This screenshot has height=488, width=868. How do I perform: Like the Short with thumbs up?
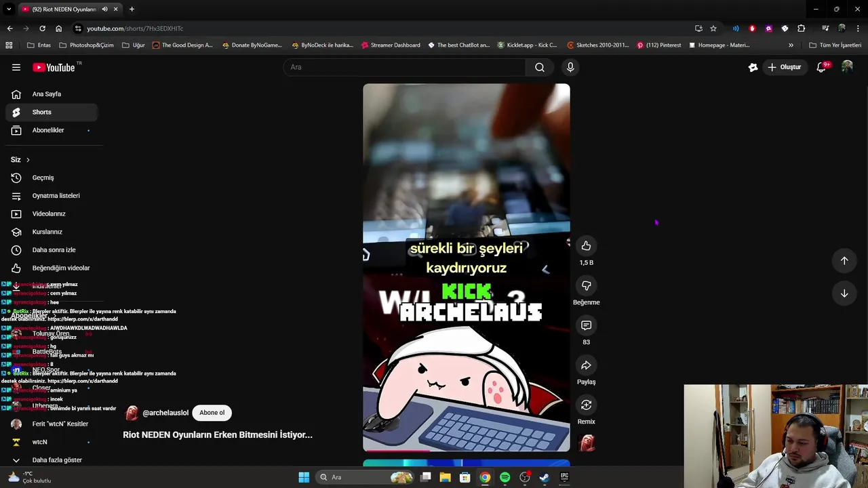586,245
